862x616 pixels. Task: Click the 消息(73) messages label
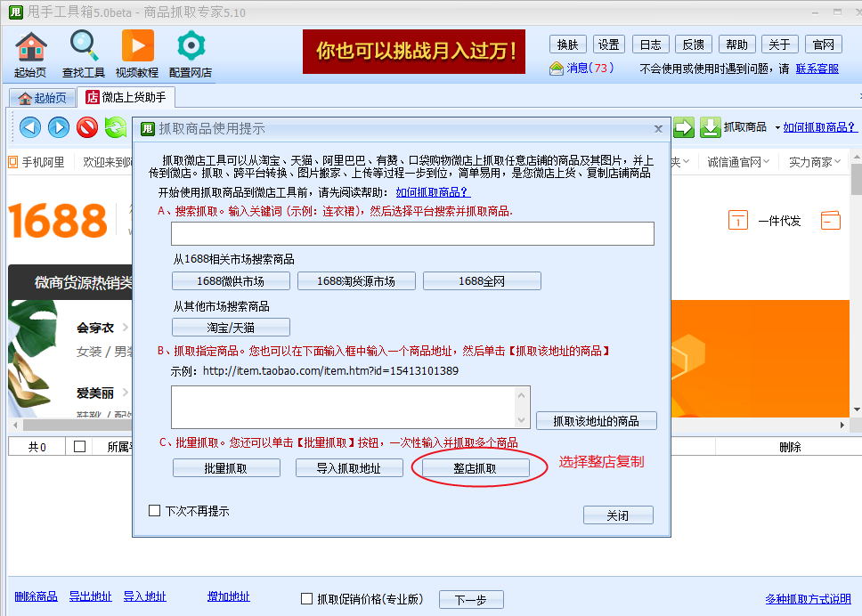pyautogui.click(x=590, y=69)
